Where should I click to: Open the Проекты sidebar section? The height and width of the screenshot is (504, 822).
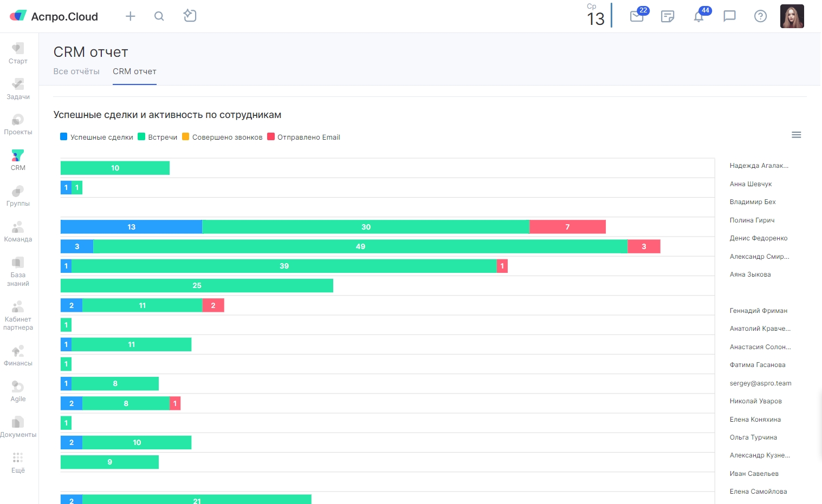18,125
